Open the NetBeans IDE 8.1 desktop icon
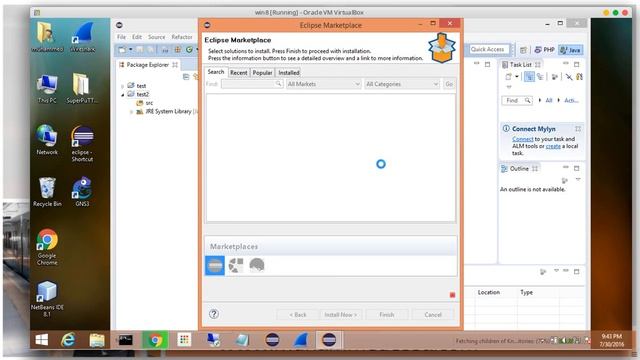 [47, 299]
